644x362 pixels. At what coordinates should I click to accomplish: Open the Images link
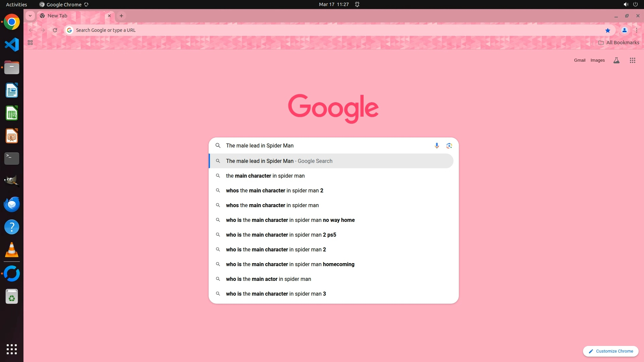(x=597, y=60)
